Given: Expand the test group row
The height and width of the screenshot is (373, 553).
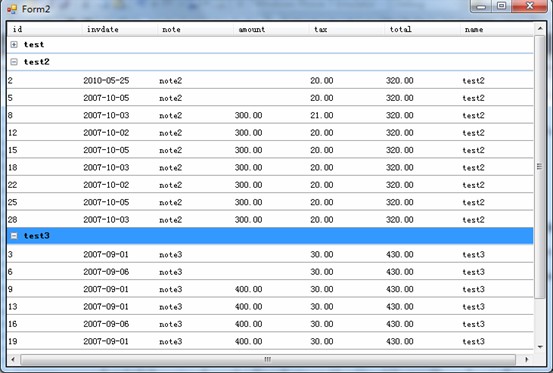Looking at the screenshot, I should [x=14, y=44].
